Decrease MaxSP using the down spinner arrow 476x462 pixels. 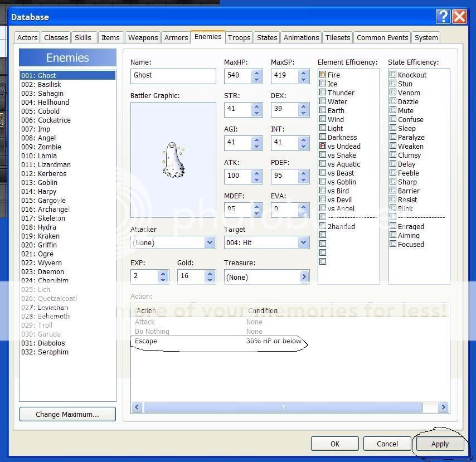coord(303,79)
